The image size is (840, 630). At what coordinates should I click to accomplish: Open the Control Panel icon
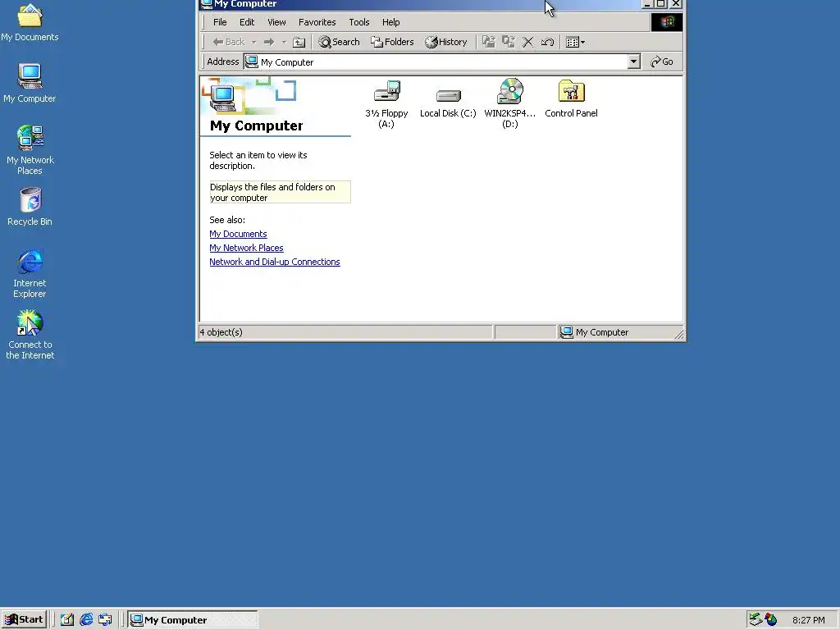point(571,99)
